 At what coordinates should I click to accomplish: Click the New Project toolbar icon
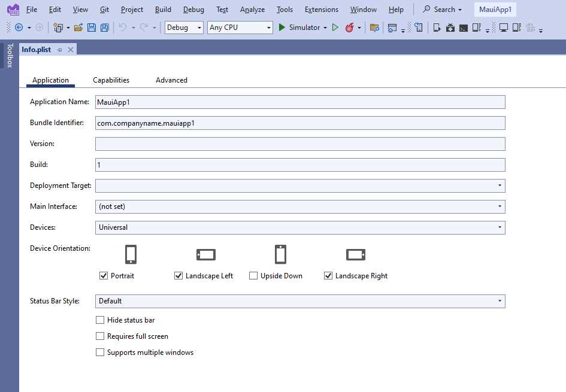(57, 27)
